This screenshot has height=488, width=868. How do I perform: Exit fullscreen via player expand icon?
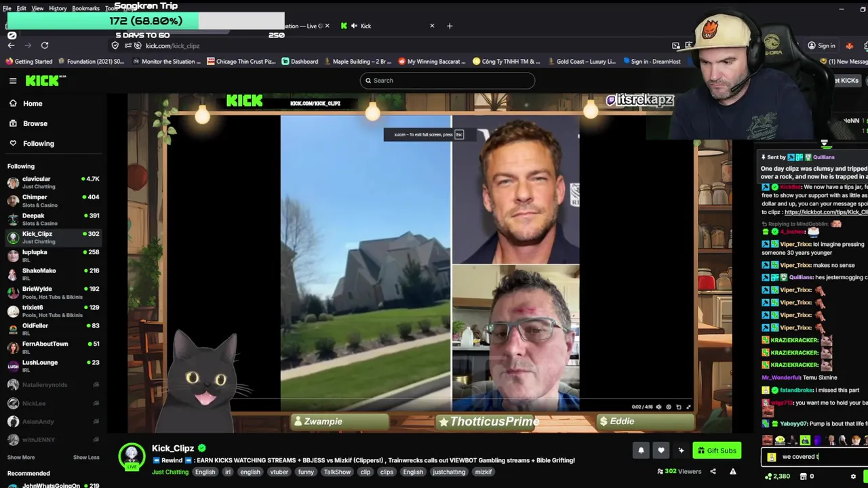pos(689,407)
